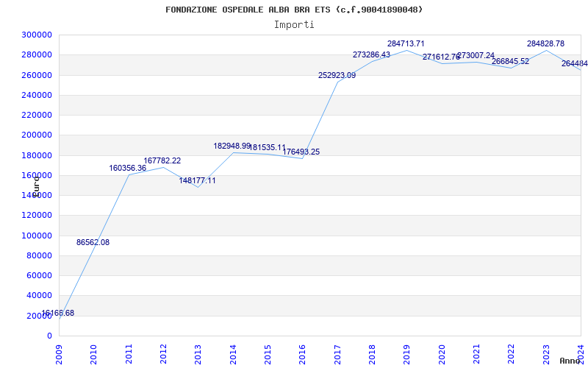
Task: Click the x-axis year 2018
Action: (372, 355)
